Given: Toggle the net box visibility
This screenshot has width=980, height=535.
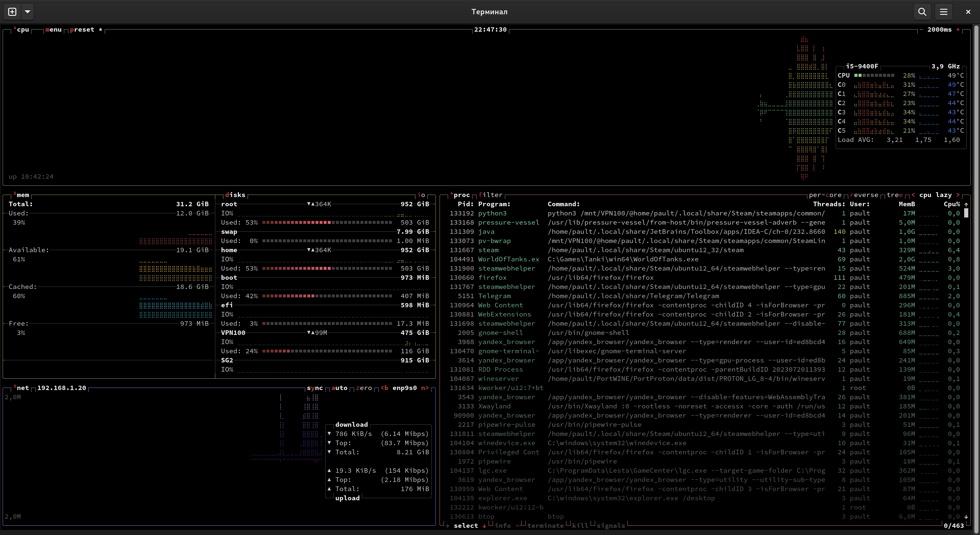Looking at the screenshot, I should (22, 388).
